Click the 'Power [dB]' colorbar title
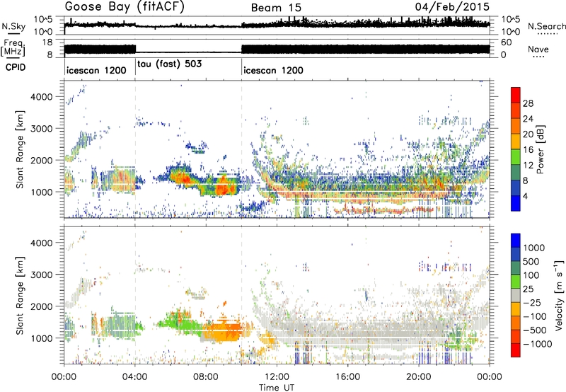This screenshot has width=566, height=392. point(540,149)
